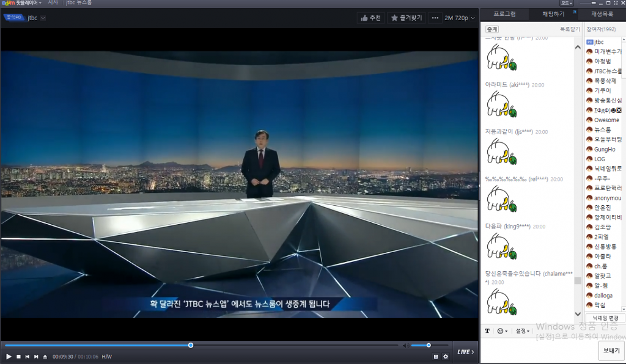Image resolution: width=626 pixels, height=364 pixels.
Task: Click chat sender 아라미드 (aki****) name
Action: (507, 84)
